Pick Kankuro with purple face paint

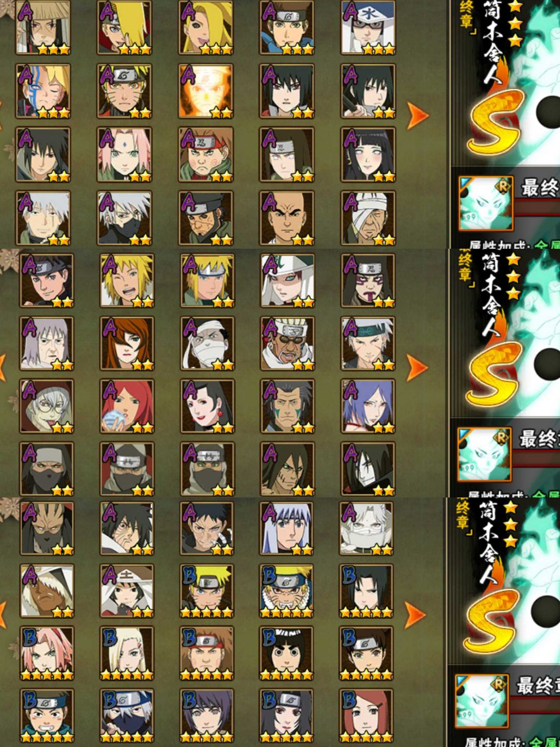tap(368, 281)
